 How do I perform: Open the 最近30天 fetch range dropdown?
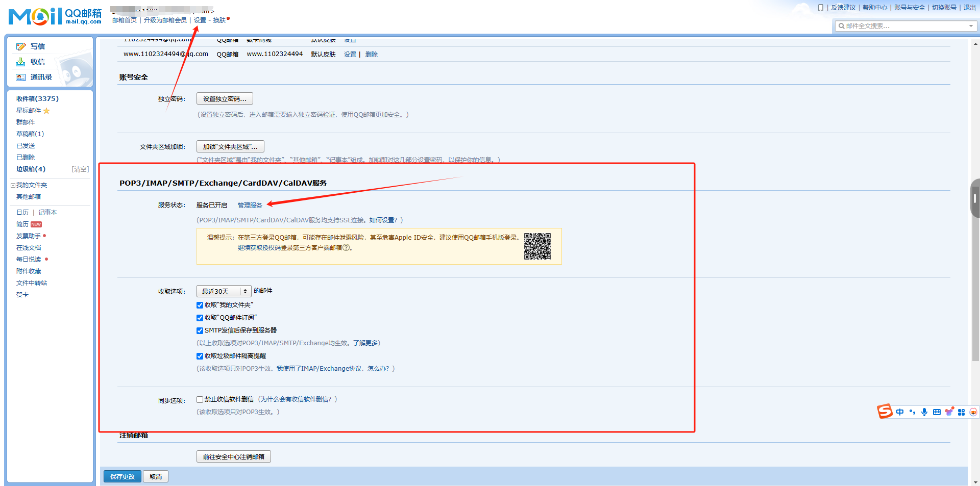224,291
